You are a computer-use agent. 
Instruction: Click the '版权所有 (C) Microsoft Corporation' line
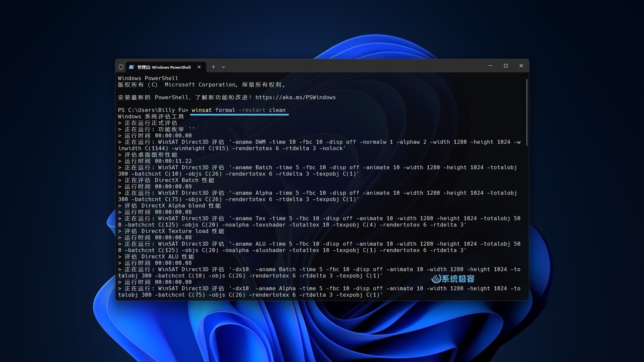click(202, 85)
